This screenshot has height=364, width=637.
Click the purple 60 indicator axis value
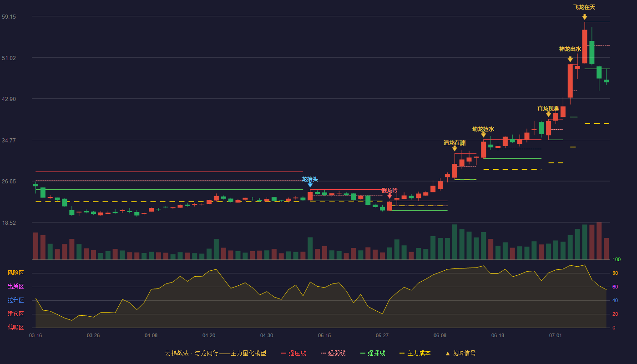[615, 287]
